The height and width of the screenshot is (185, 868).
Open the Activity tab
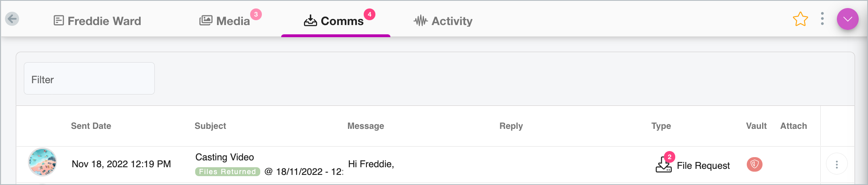coord(443,21)
